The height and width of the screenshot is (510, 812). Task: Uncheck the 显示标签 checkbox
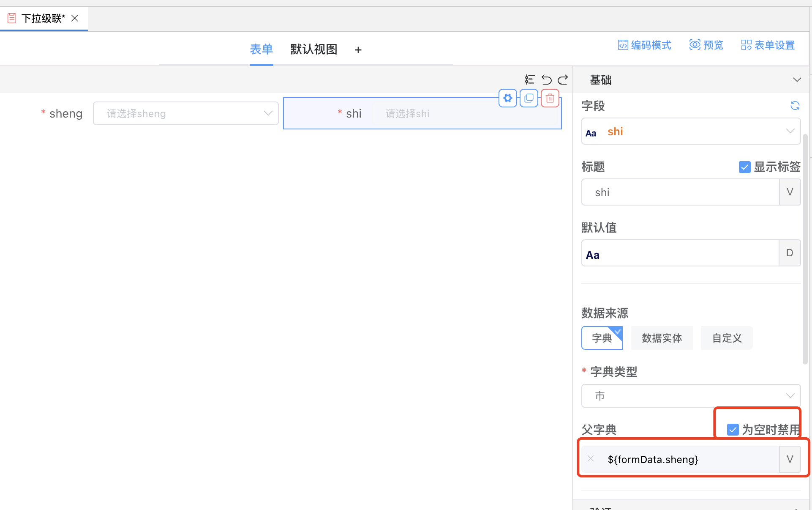click(x=744, y=167)
